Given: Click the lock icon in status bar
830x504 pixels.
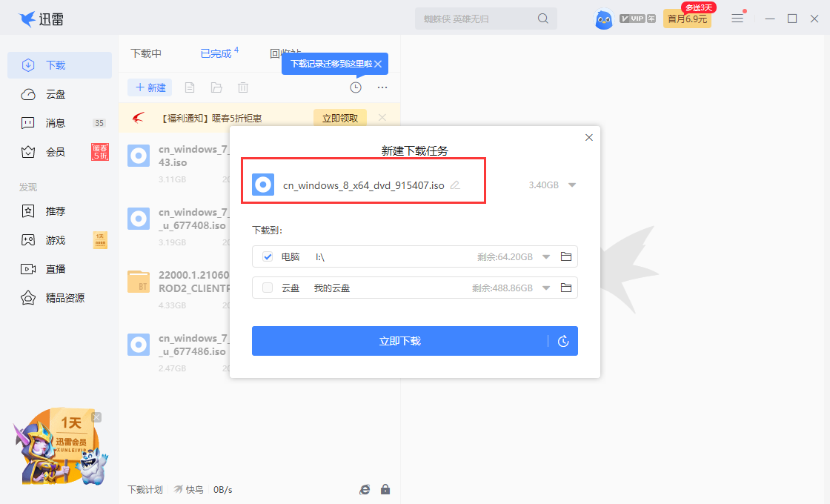Looking at the screenshot, I should point(385,489).
